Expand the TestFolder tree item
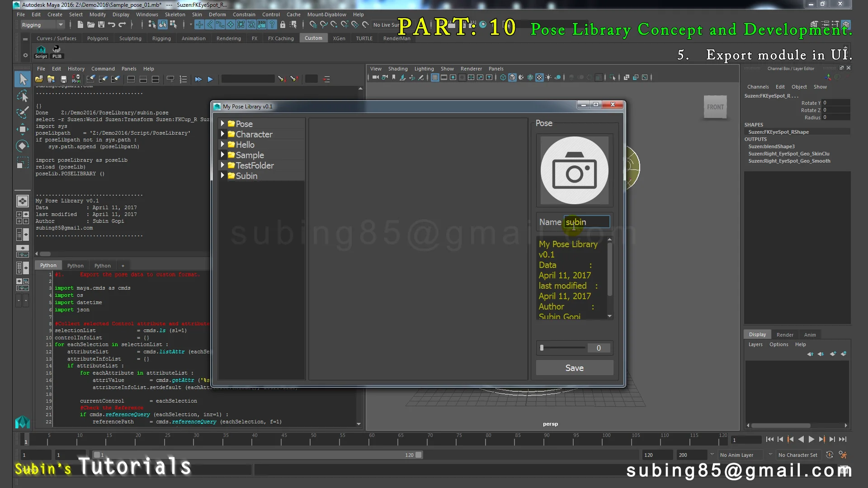868x488 pixels. [222, 165]
